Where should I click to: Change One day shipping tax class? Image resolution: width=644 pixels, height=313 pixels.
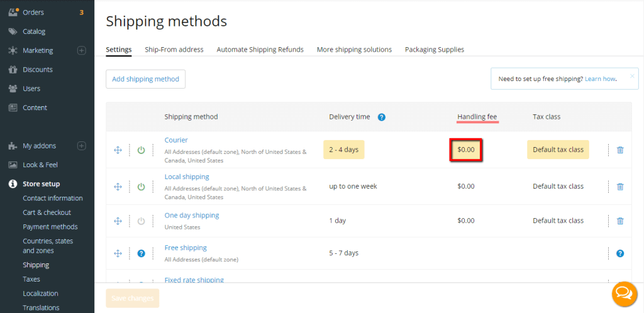558,221
